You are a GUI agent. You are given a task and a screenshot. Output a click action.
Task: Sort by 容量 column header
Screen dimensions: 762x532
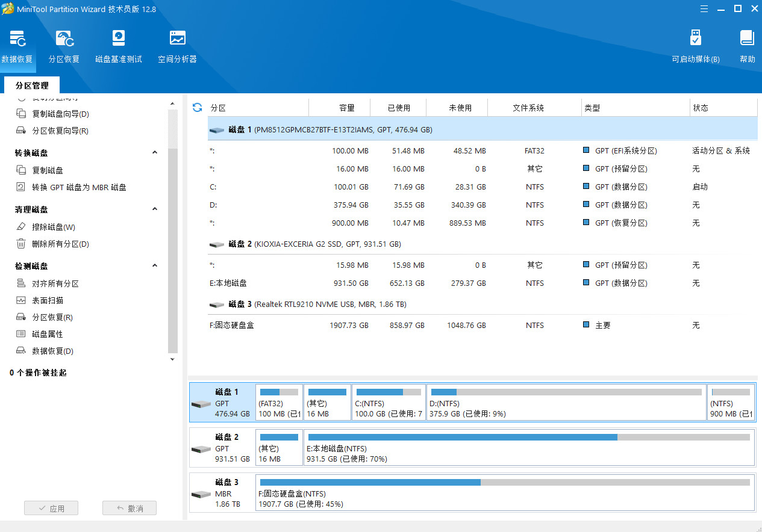(x=339, y=108)
